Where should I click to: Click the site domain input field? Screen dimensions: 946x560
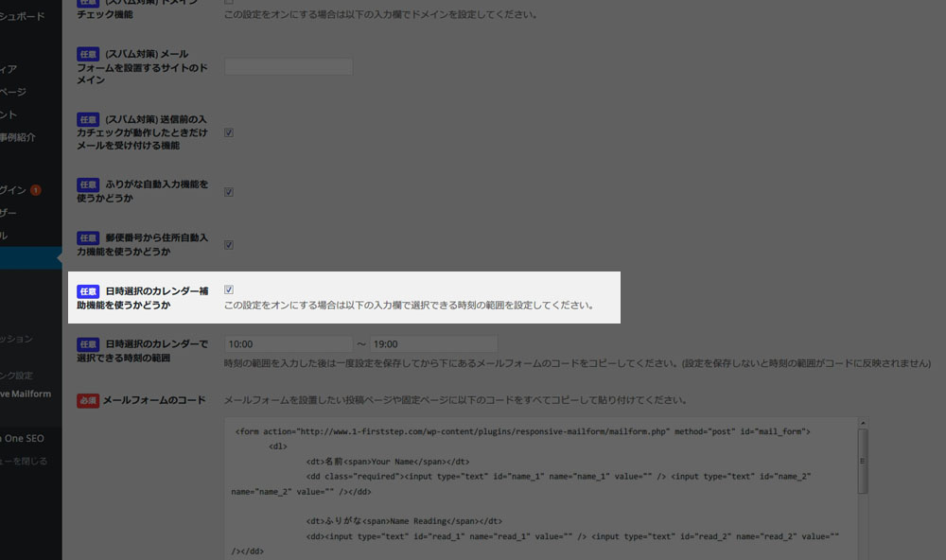click(289, 66)
